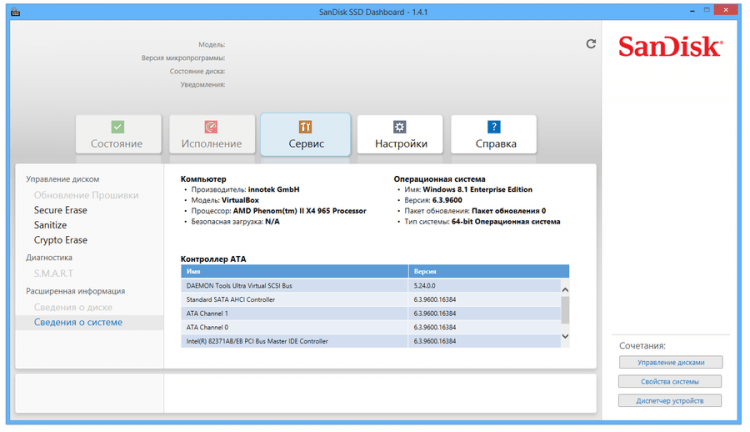Click the green checkmark Status icon
The width and height of the screenshot is (750, 432).
coord(117,127)
